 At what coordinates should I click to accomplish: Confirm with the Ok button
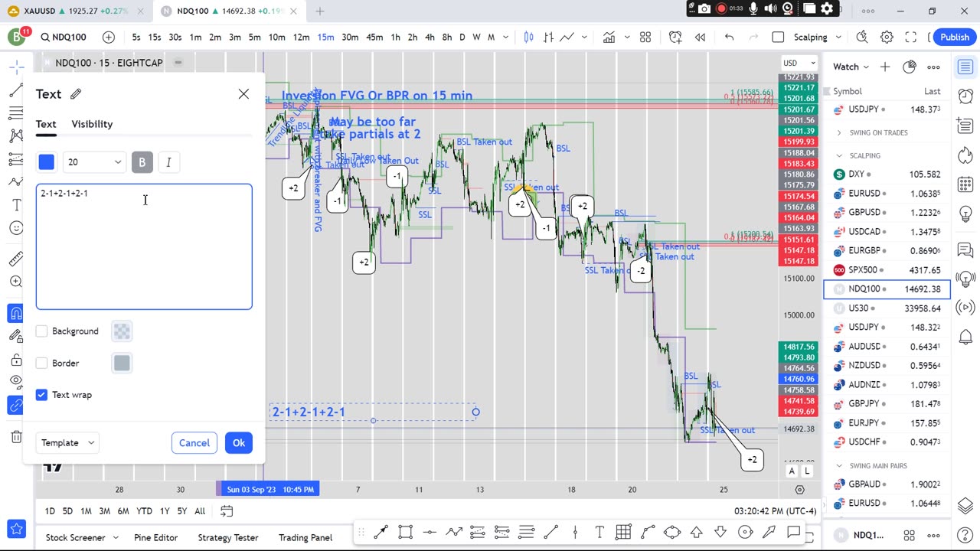click(x=239, y=442)
